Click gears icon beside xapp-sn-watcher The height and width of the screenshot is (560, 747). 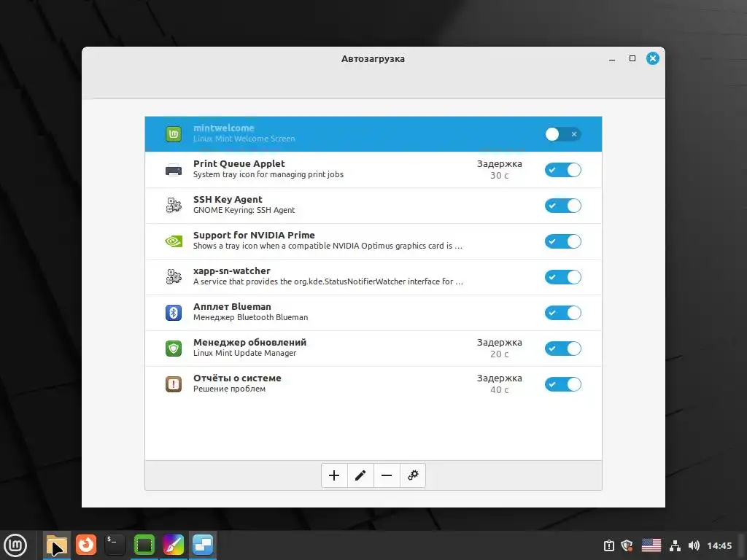[x=174, y=277]
